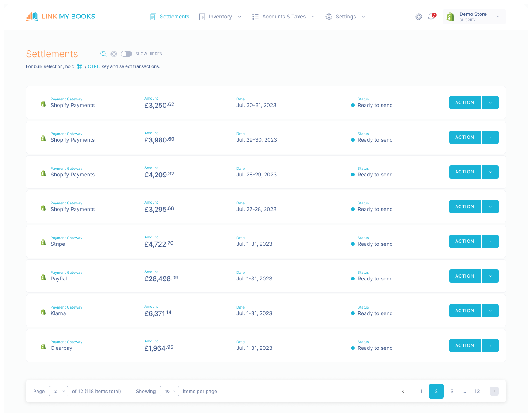Click the CTRL. link in bulk hint
532x417 pixels.
coord(94,66)
